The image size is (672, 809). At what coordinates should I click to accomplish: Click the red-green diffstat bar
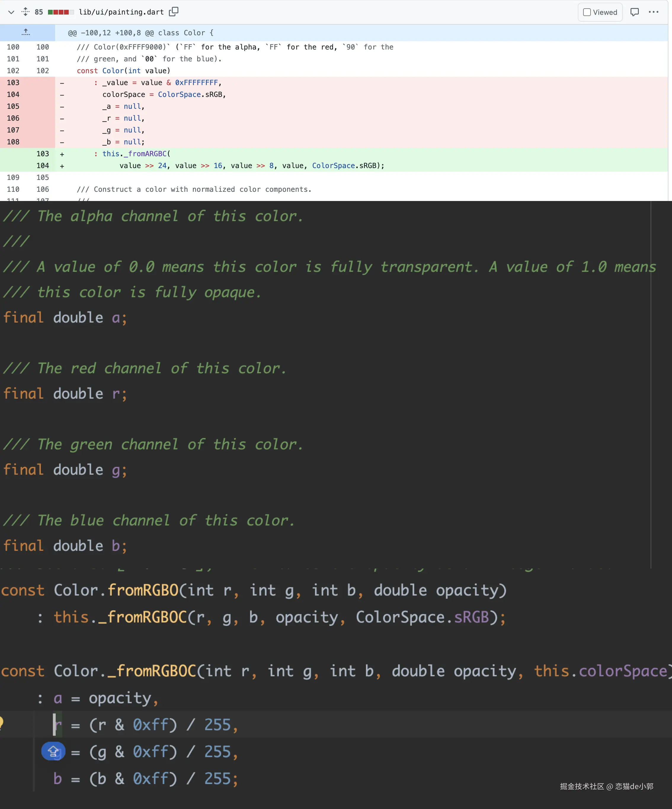tap(60, 12)
